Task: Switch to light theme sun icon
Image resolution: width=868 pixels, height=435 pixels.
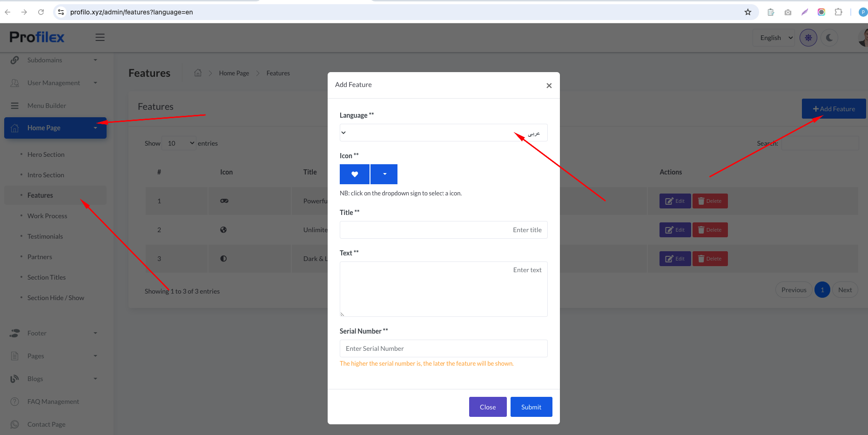Action: coord(808,38)
